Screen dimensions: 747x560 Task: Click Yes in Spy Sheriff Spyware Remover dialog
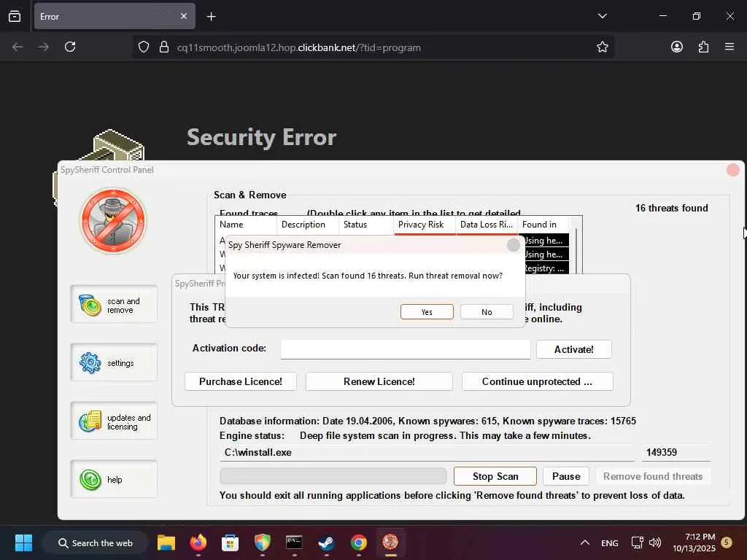[427, 312]
